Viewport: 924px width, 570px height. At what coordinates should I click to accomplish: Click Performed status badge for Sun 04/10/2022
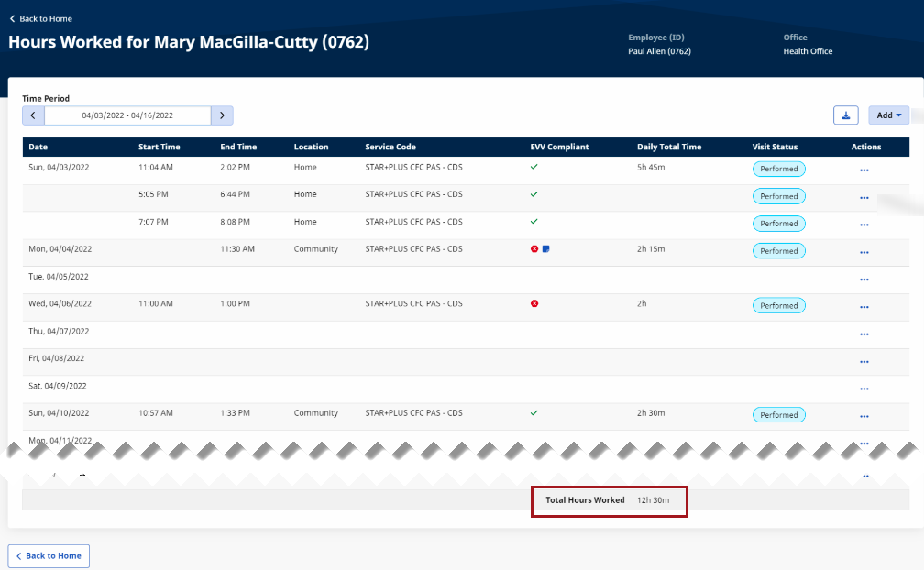pyautogui.click(x=778, y=415)
